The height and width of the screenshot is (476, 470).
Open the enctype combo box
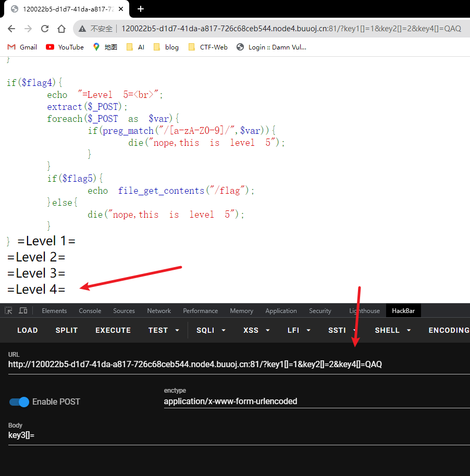317,402
